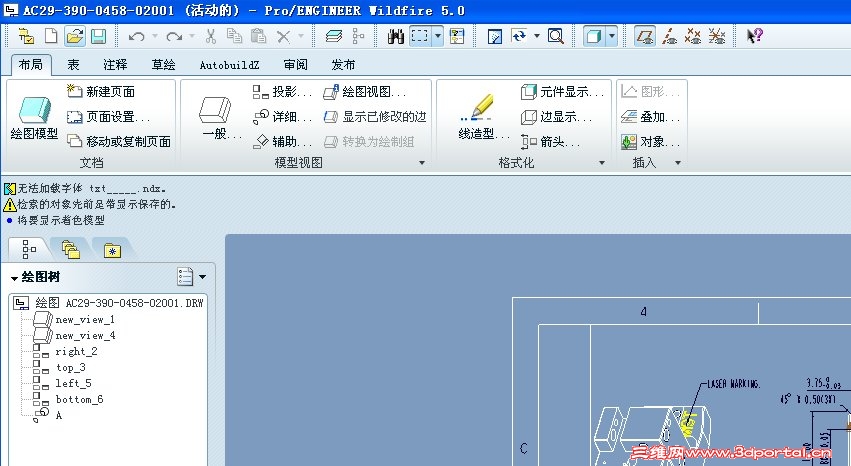This screenshot has width=851, height=466.
Task: Click 对象 object insert button
Action: pos(650,142)
